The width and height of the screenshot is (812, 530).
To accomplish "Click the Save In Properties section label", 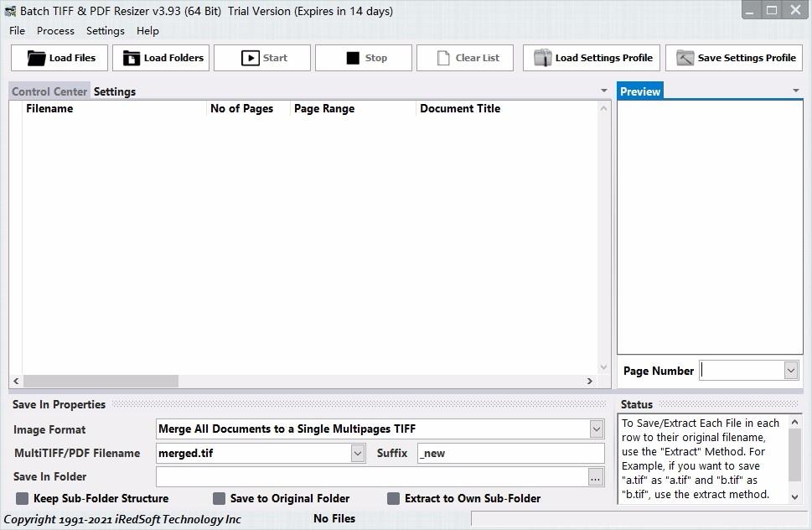I will (59, 404).
